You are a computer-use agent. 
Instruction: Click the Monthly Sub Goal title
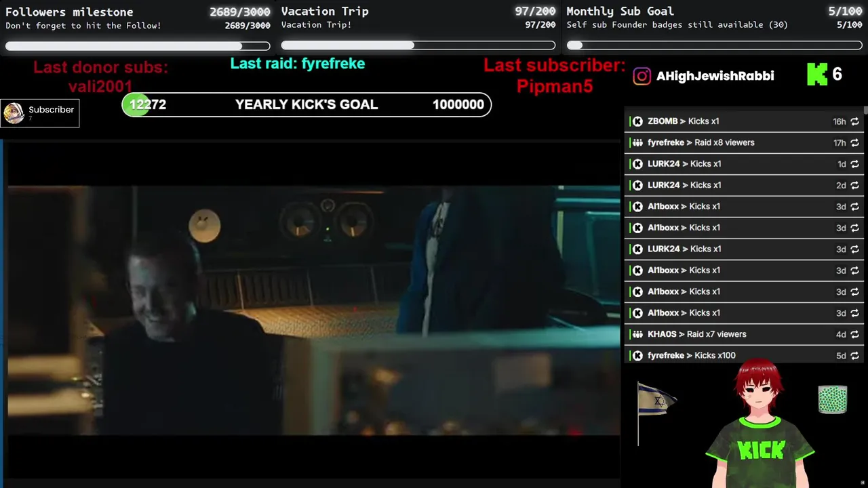[x=620, y=11]
